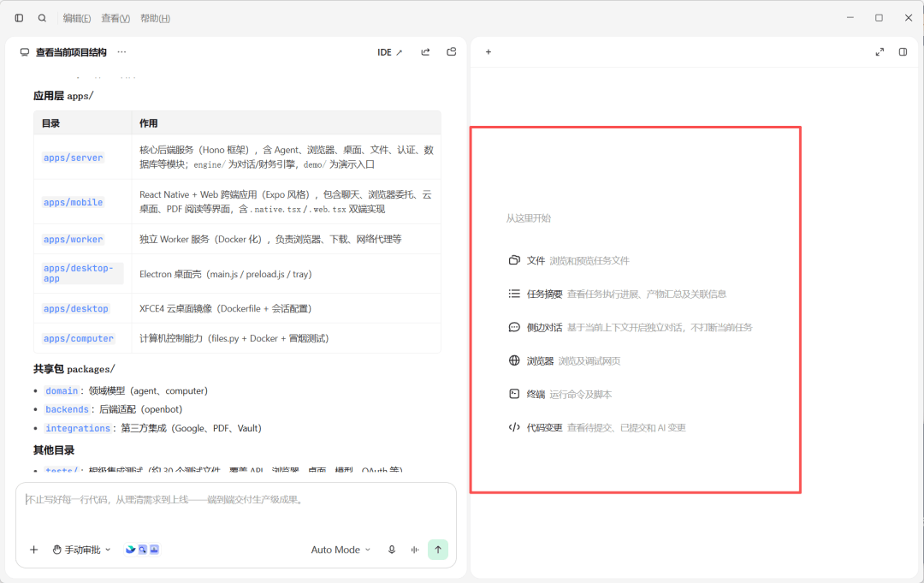Send the message with the green arrow

coord(438,550)
